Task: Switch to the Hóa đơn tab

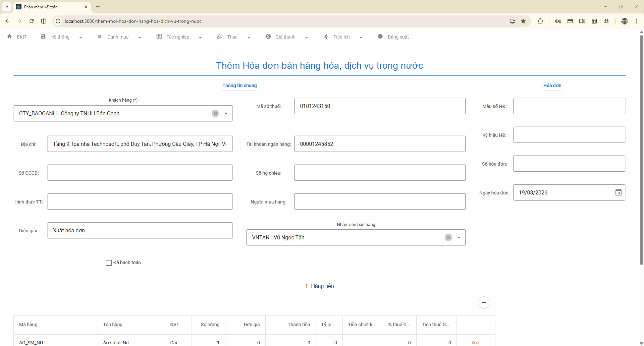Action: (x=552, y=85)
